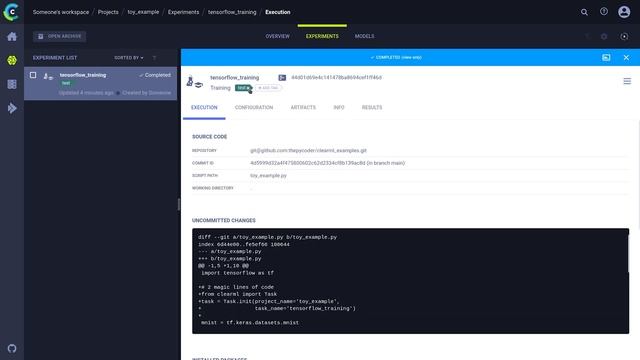The image size is (640, 360).
Task: Open the help menu icon in the header
Action: tap(604, 12)
